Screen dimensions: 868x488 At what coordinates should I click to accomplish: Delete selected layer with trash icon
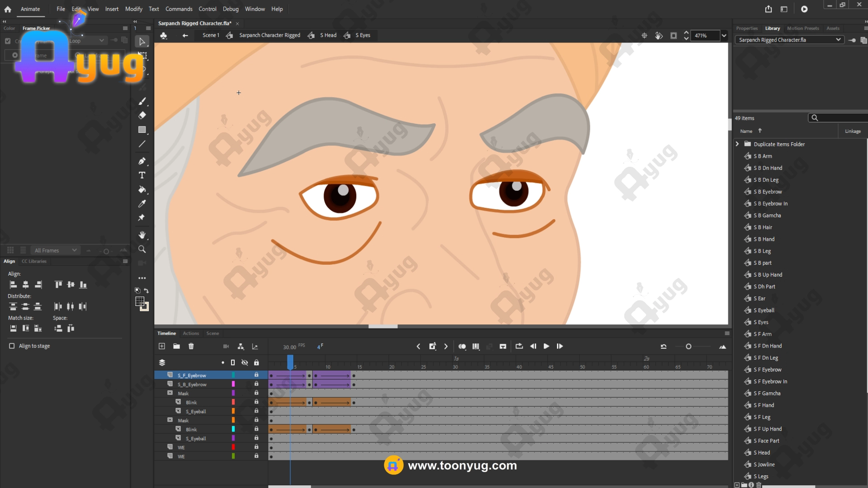point(191,346)
